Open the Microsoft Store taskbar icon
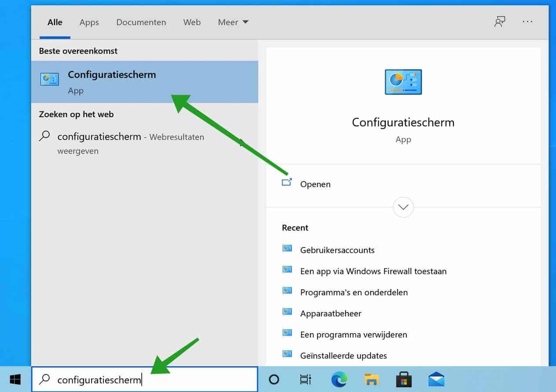556x392 pixels. pyautogui.click(x=403, y=379)
